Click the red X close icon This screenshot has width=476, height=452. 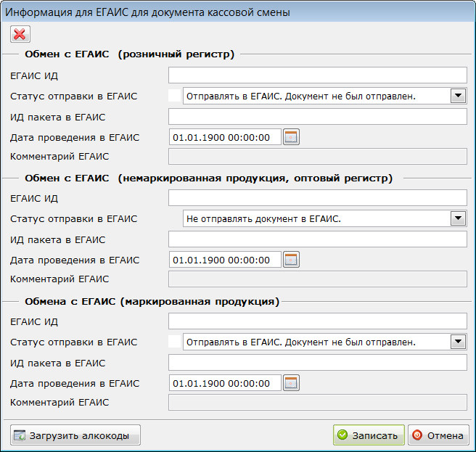20,34
